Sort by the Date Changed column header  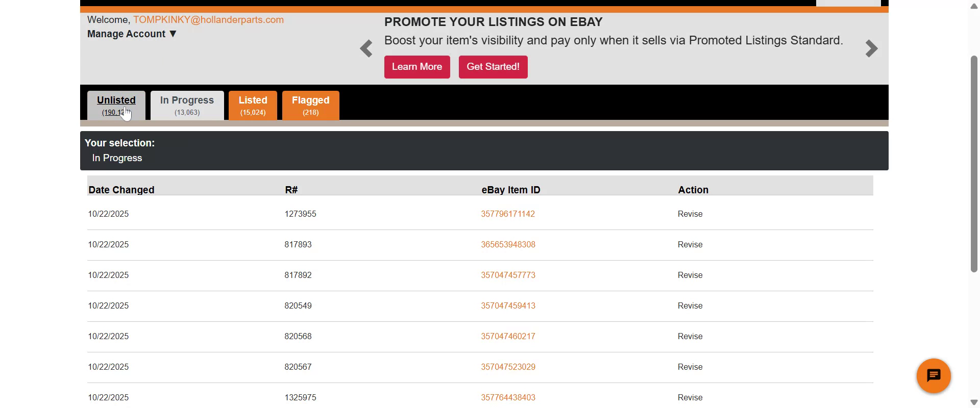(121, 190)
